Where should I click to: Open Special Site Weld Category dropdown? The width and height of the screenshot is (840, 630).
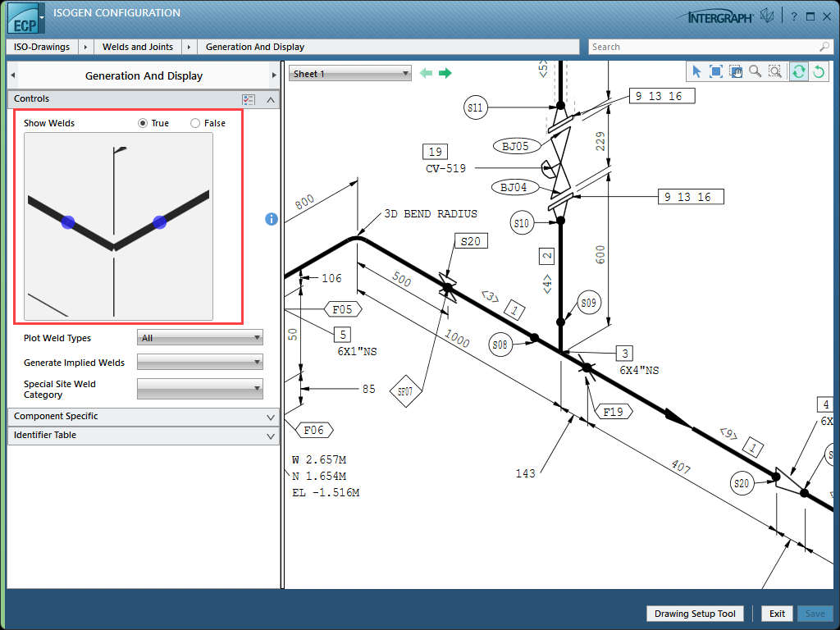pos(199,388)
